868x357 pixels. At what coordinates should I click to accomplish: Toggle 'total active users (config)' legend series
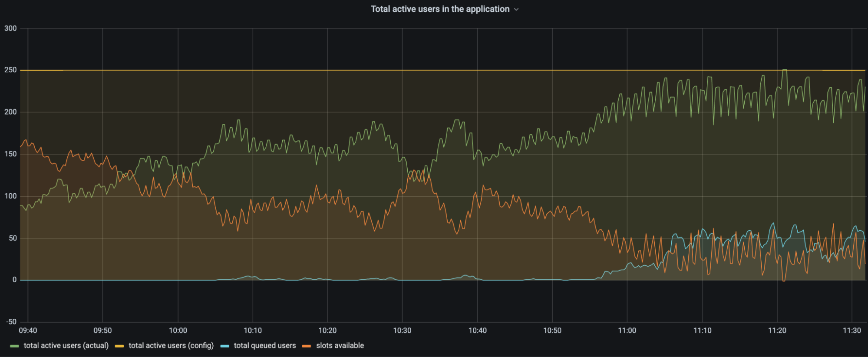click(x=171, y=346)
